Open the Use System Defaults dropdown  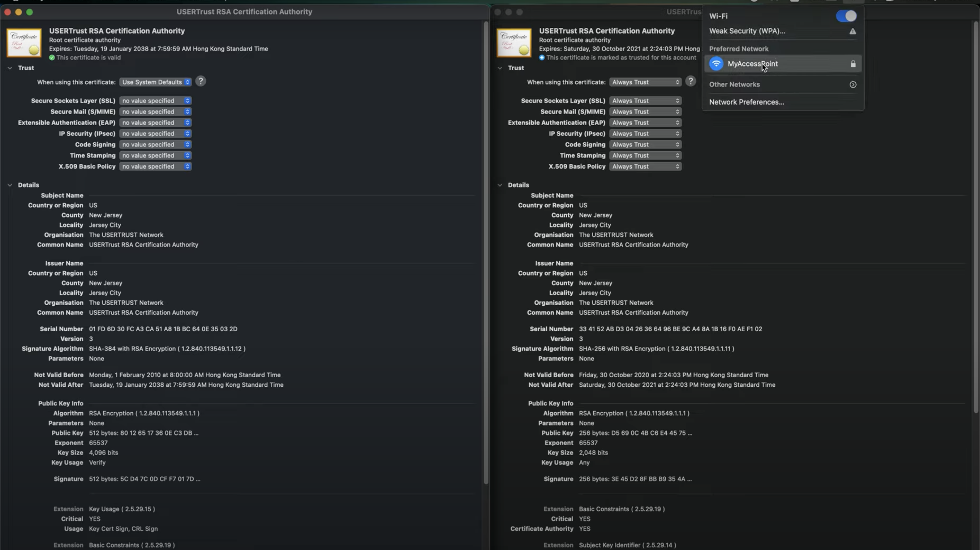[x=155, y=82]
